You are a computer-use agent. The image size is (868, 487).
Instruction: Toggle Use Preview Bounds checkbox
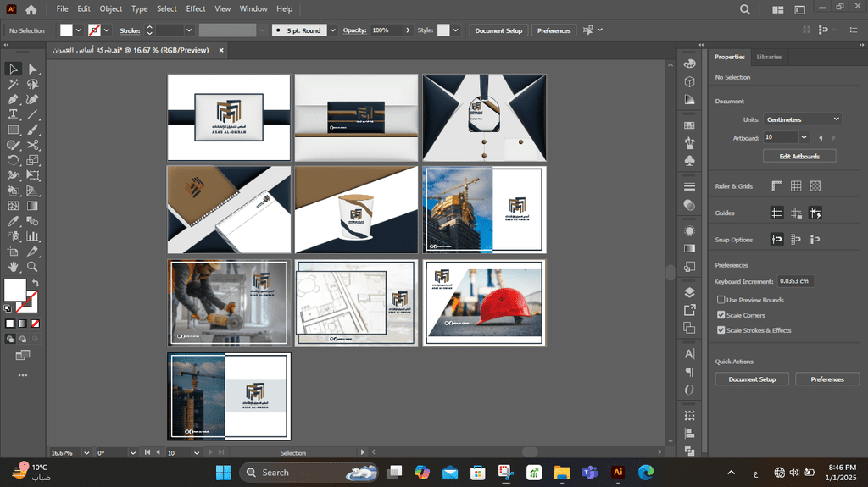[x=721, y=299]
